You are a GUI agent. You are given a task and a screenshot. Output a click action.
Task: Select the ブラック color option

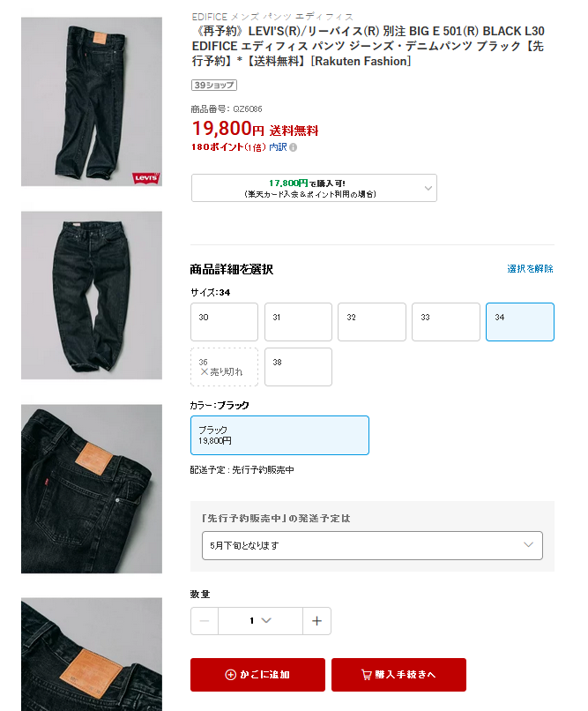279,435
